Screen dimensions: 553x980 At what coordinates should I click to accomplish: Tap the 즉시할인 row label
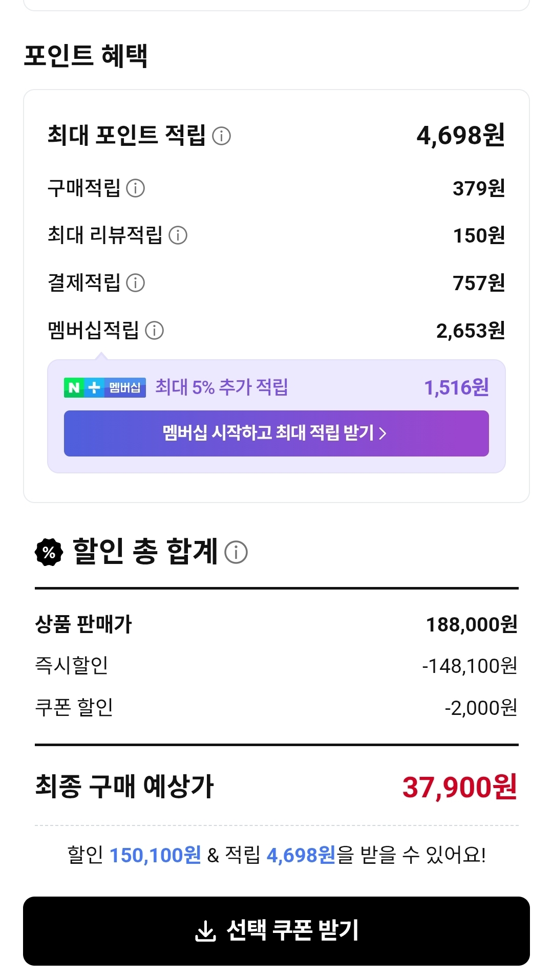click(72, 665)
